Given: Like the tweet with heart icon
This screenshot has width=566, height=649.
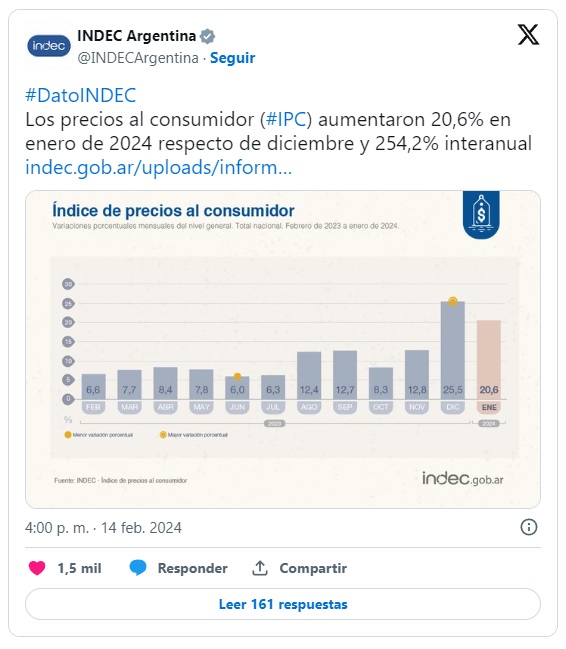Looking at the screenshot, I should click(37, 568).
